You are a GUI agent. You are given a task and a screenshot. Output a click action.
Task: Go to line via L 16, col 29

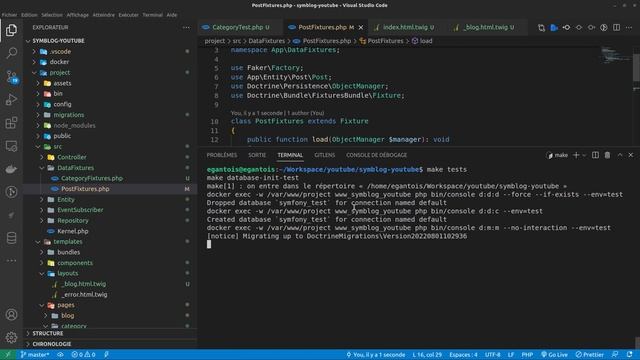427,355
